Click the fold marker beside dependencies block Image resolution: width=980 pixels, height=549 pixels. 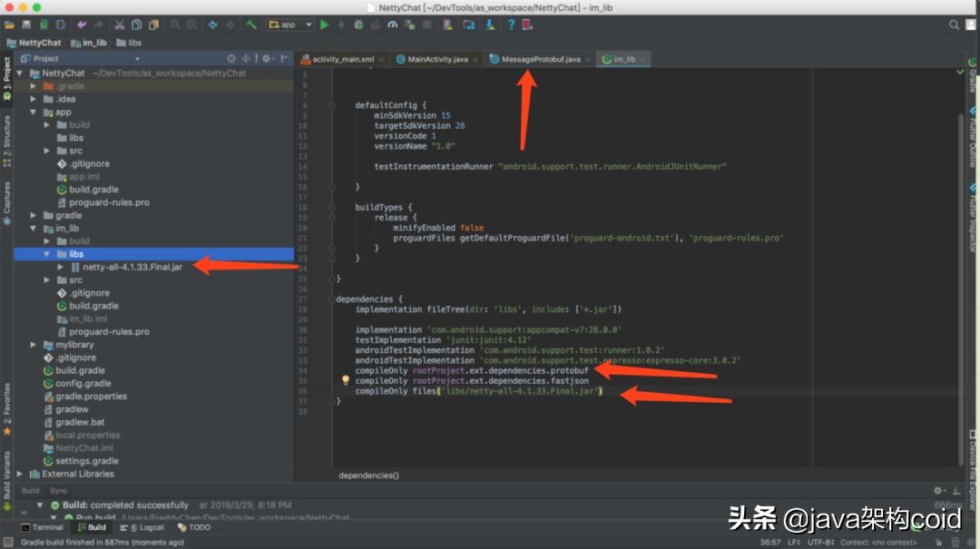click(x=332, y=299)
